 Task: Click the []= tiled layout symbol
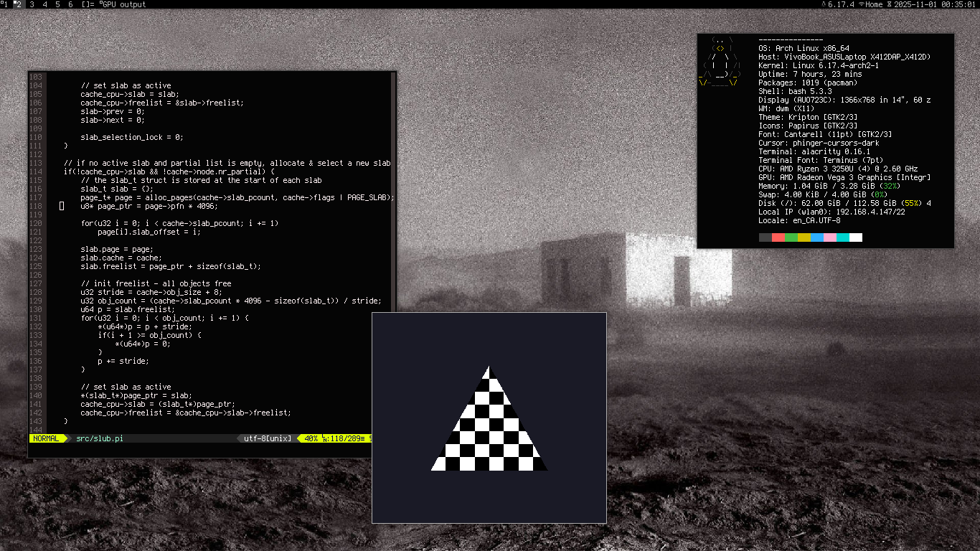click(88, 4)
